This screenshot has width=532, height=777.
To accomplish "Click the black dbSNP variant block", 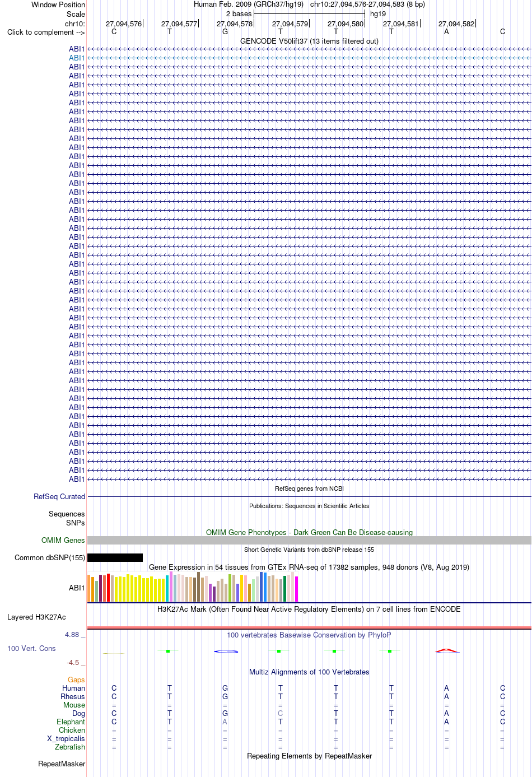I will point(115,557).
